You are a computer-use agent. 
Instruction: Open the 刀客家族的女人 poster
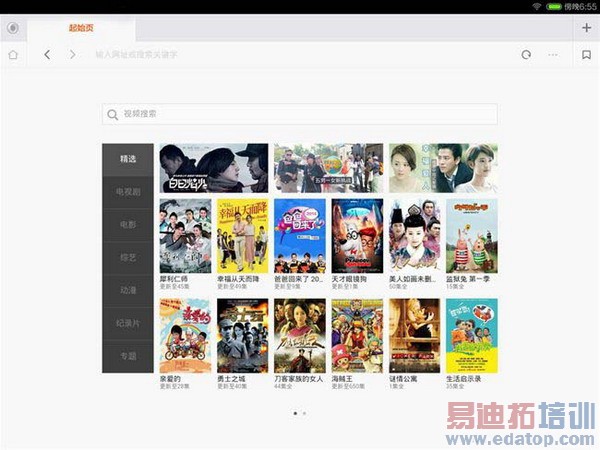300,336
